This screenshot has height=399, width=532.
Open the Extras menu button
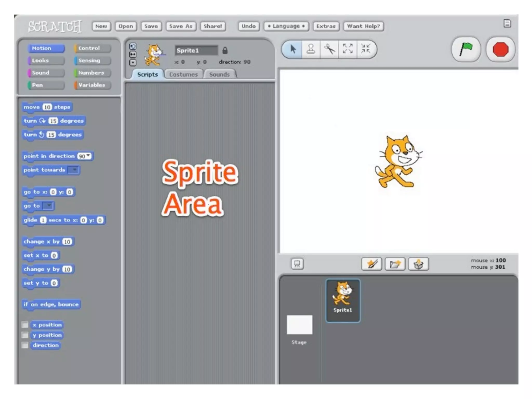[326, 26]
